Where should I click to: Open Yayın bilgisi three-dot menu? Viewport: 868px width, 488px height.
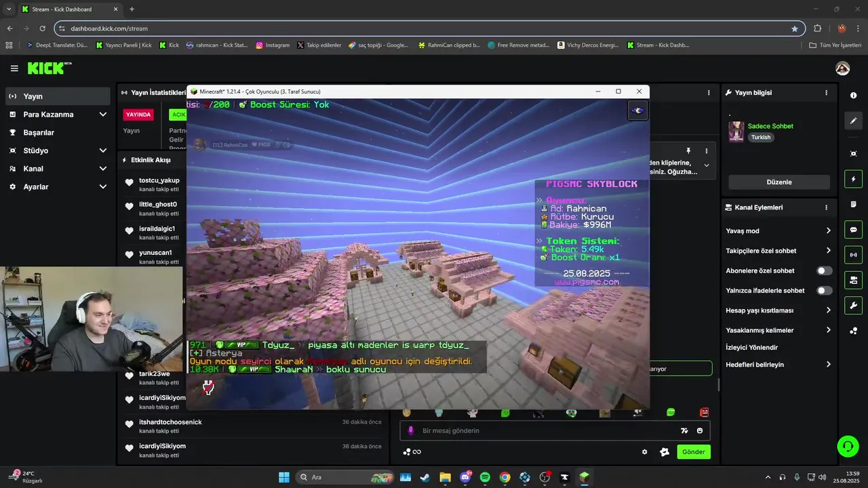pyautogui.click(x=826, y=92)
